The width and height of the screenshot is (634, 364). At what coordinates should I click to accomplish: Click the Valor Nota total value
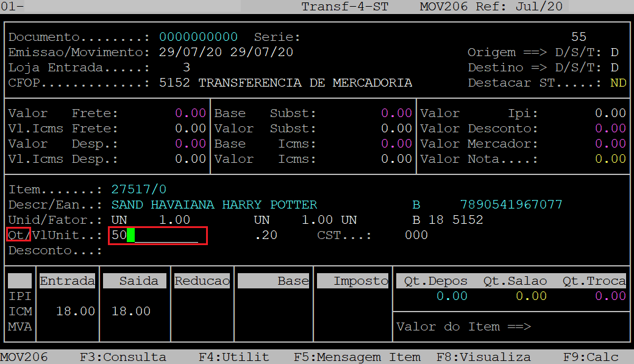coord(610,159)
